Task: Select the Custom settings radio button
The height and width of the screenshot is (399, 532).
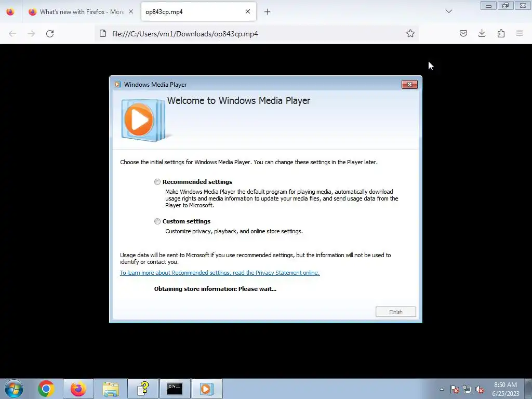Action: (157, 221)
